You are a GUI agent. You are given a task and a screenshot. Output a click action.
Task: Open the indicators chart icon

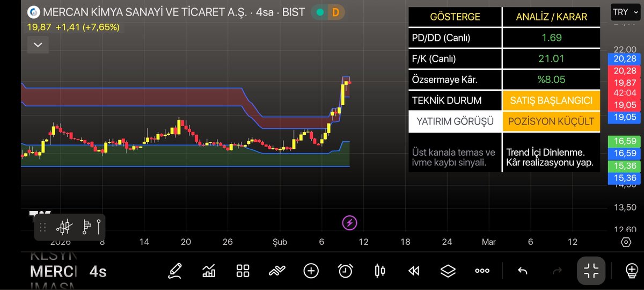[x=209, y=271]
